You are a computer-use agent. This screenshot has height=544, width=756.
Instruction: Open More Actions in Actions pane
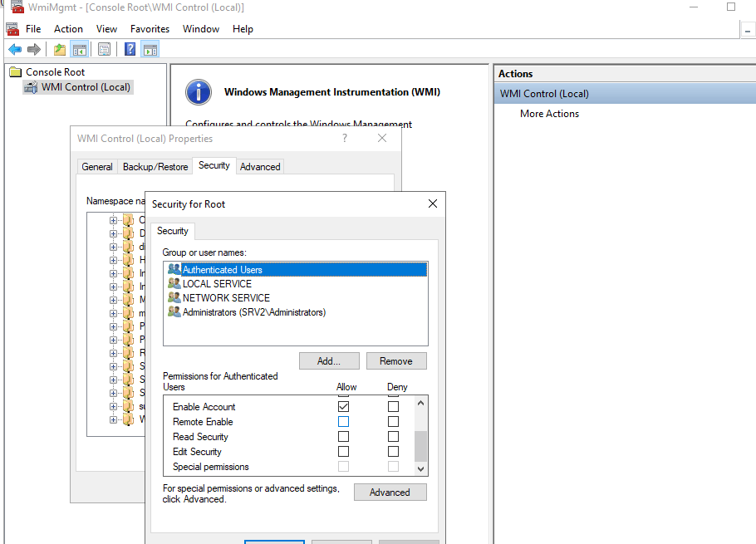click(x=549, y=114)
